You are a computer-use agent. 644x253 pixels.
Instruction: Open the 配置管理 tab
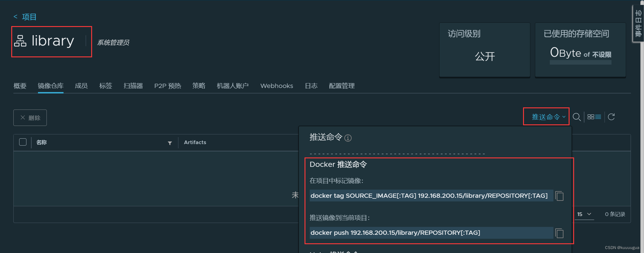[342, 86]
